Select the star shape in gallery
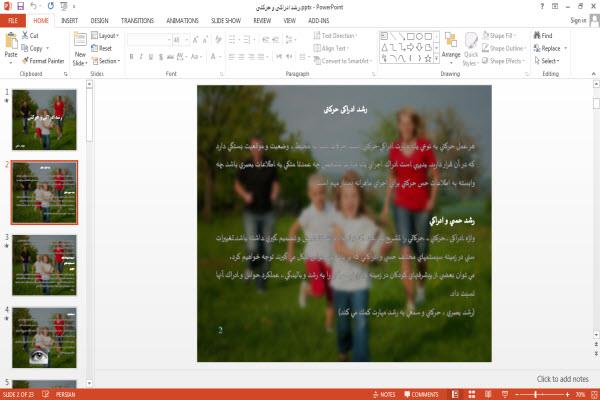The height and width of the screenshot is (400, 600). click(x=428, y=59)
